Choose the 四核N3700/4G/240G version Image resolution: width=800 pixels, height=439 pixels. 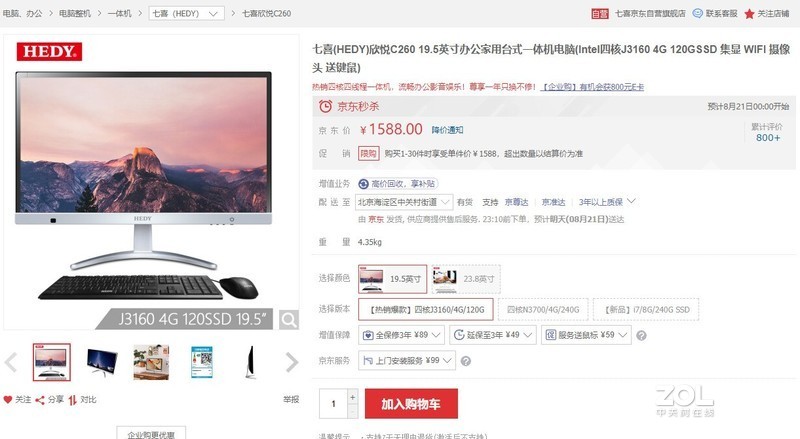543,309
